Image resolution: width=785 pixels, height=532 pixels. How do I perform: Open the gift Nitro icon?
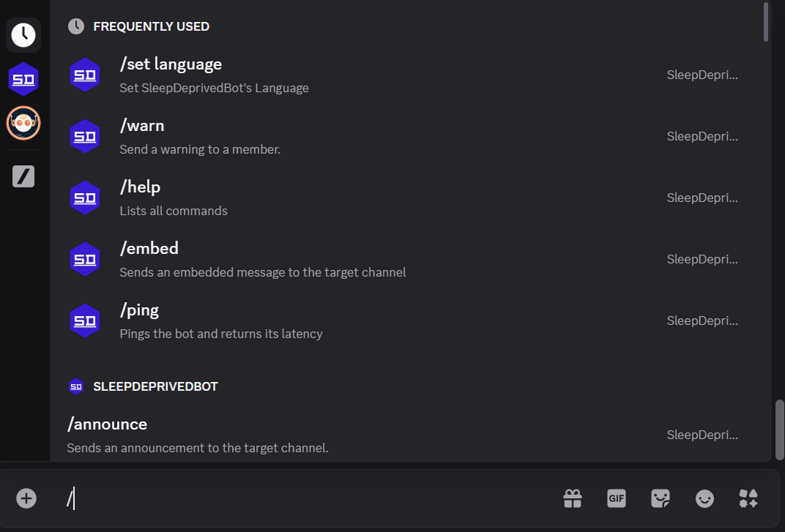coord(572,498)
